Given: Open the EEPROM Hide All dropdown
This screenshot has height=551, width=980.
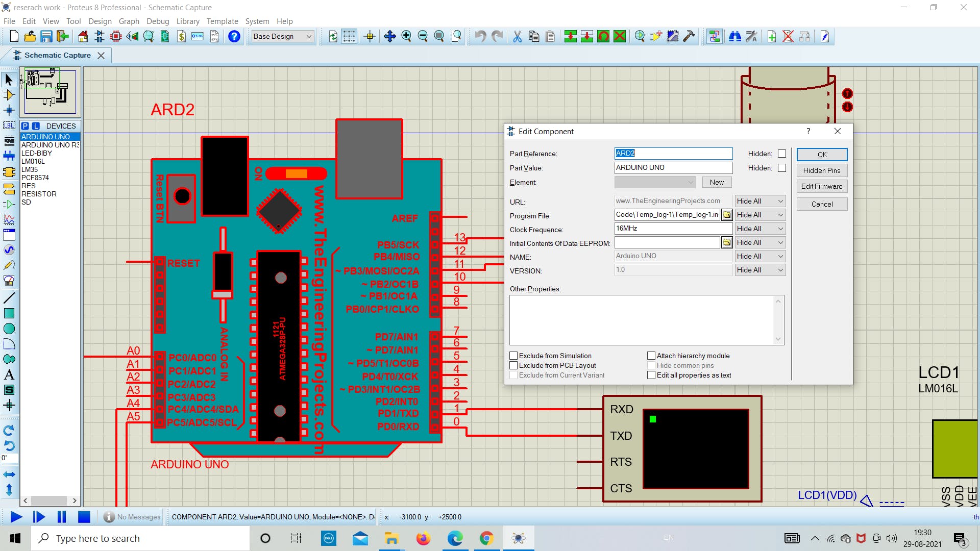Looking at the screenshot, I should click(759, 242).
